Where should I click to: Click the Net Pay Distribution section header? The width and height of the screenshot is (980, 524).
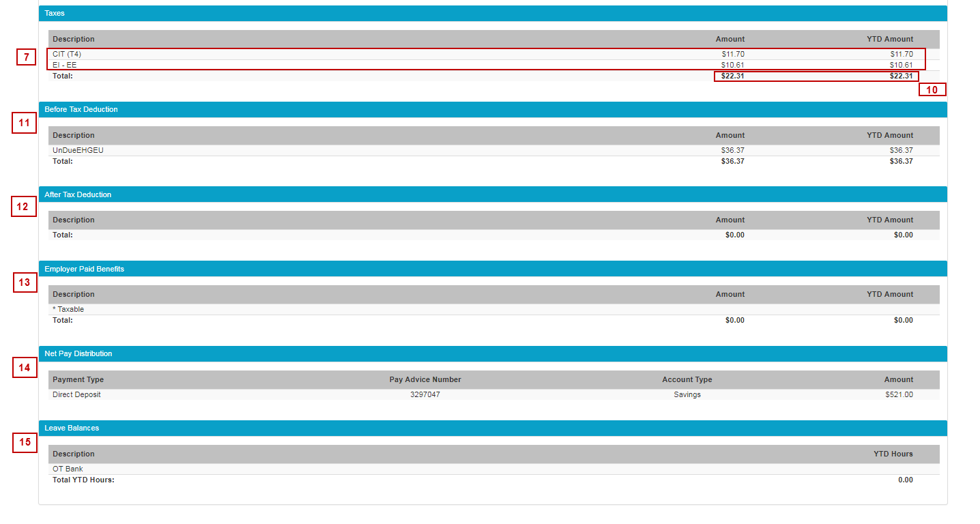[x=78, y=353]
